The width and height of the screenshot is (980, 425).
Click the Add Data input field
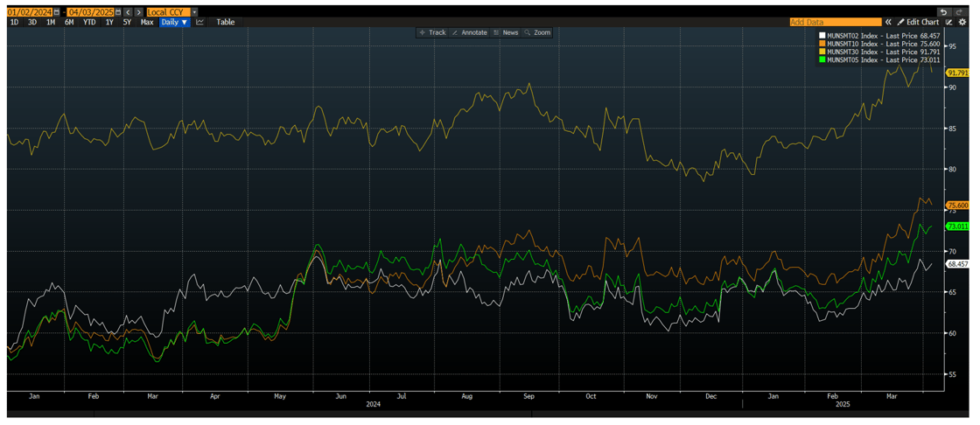[x=834, y=22]
